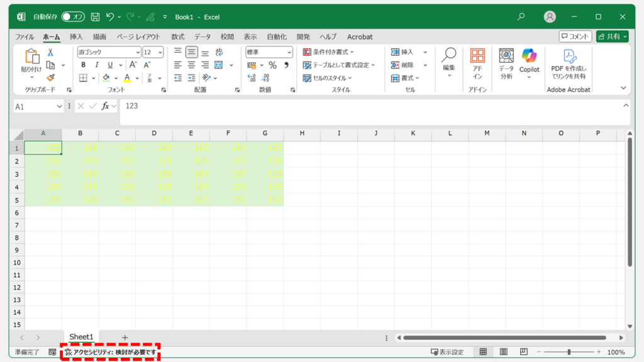Click the Cut scissors icon

(50, 53)
